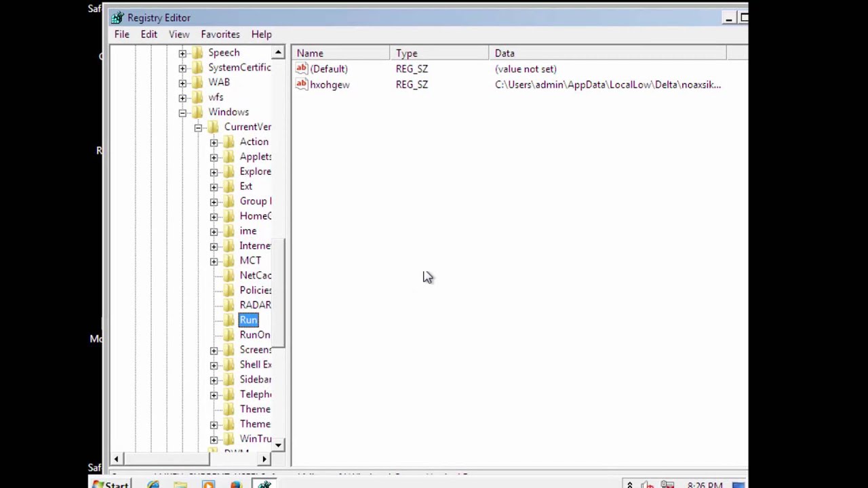Open the File menu
The image size is (868, 488).
coord(122,34)
